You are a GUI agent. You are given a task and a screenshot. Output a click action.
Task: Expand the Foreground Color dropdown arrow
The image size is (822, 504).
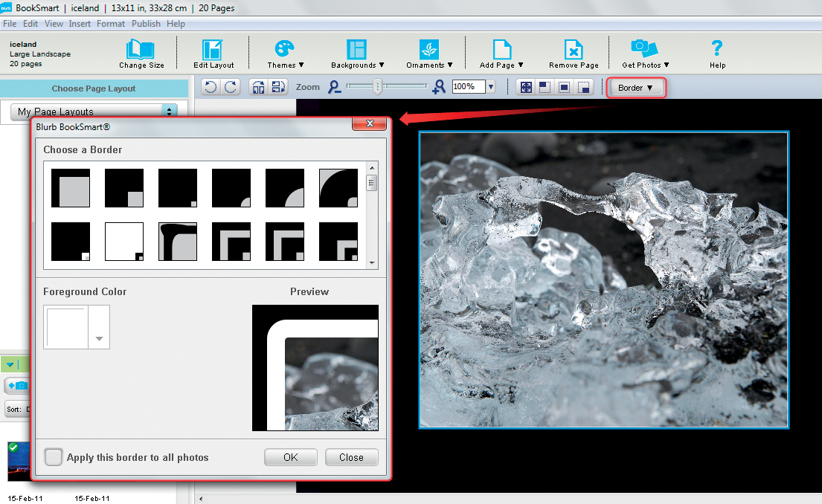[x=99, y=338]
